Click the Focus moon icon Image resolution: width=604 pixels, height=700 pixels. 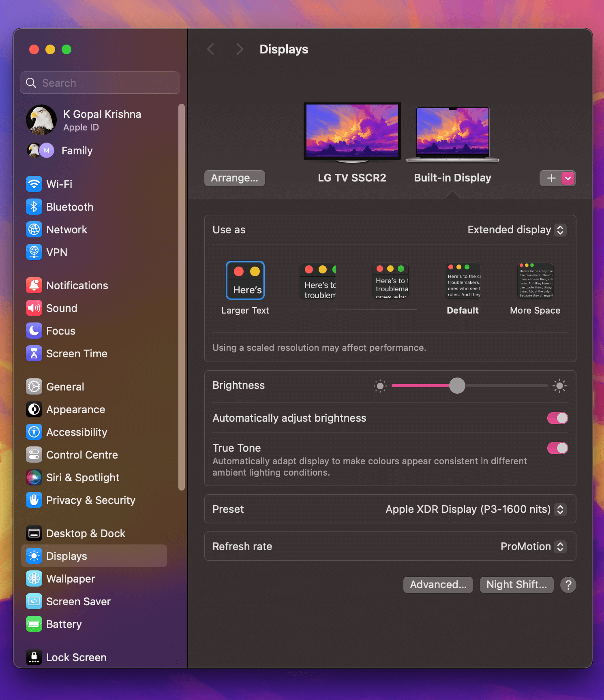[x=34, y=331]
